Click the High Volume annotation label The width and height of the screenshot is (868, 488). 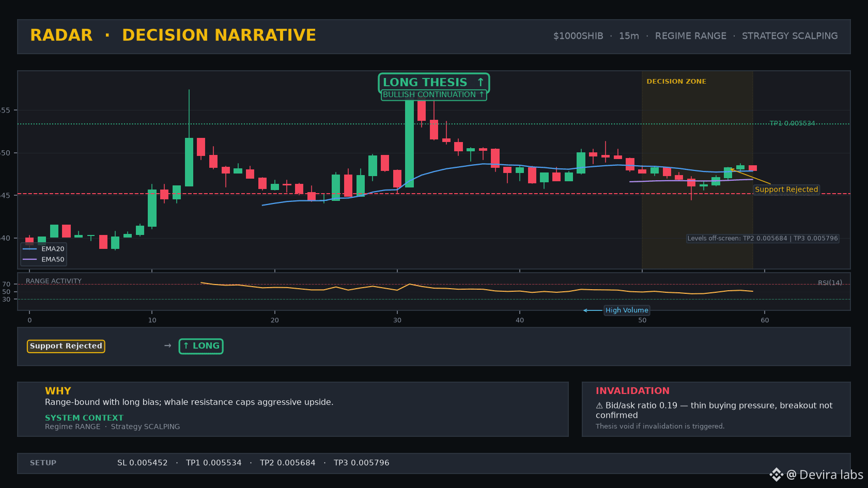627,310
